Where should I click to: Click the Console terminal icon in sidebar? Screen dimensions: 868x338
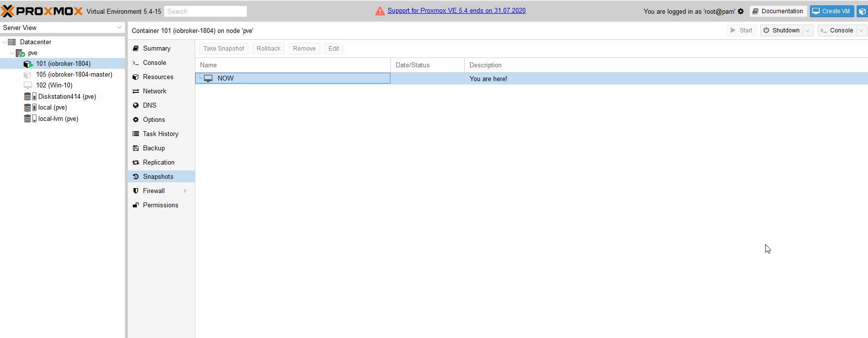tap(136, 63)
